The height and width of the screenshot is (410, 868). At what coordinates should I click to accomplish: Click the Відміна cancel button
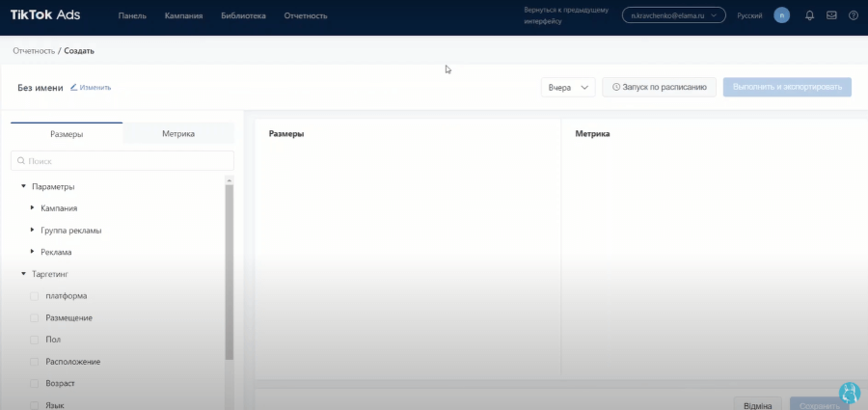pyautogui.click(x=757, y=405)
